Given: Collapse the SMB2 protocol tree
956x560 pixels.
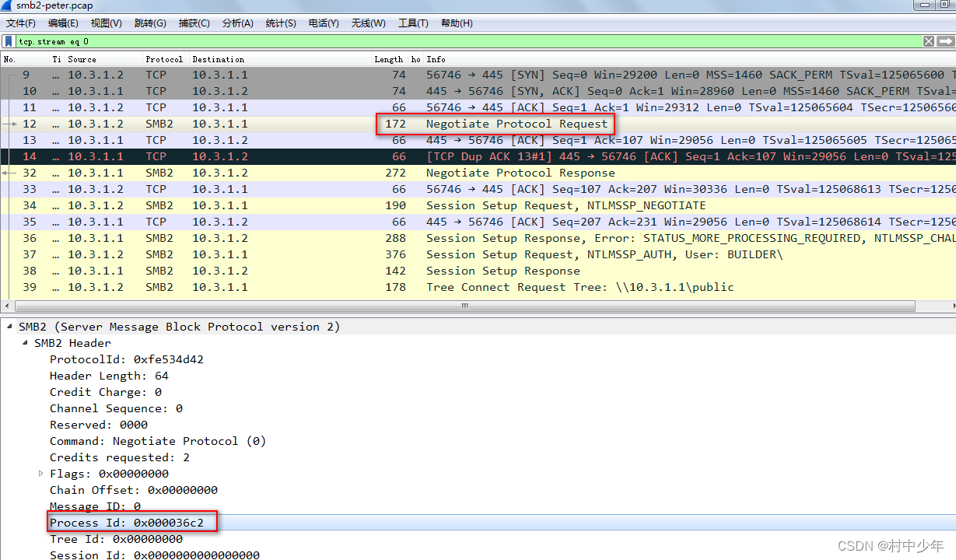Looking at the screenshot, I should tap(10, 326).
